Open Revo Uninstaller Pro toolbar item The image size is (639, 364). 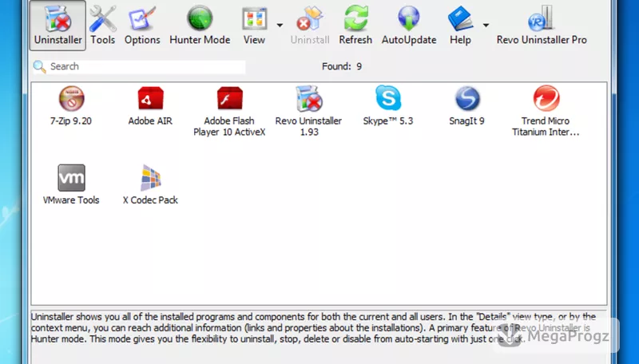542,26
